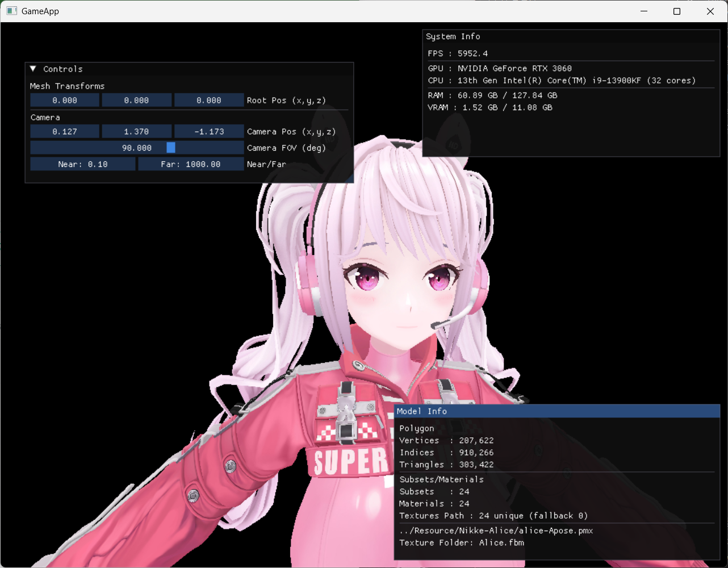This screenshot has height=568, width=728.
Task: Click Indices : 910,266 text
Action: pos(446,453)
